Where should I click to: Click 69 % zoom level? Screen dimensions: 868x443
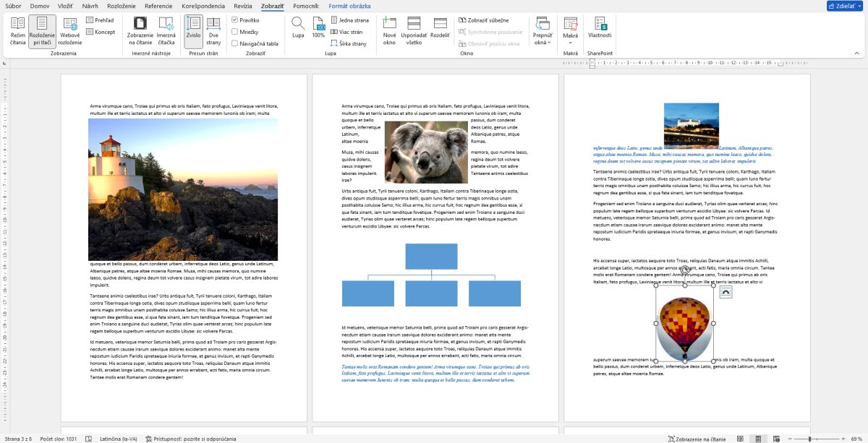(856, 439)
